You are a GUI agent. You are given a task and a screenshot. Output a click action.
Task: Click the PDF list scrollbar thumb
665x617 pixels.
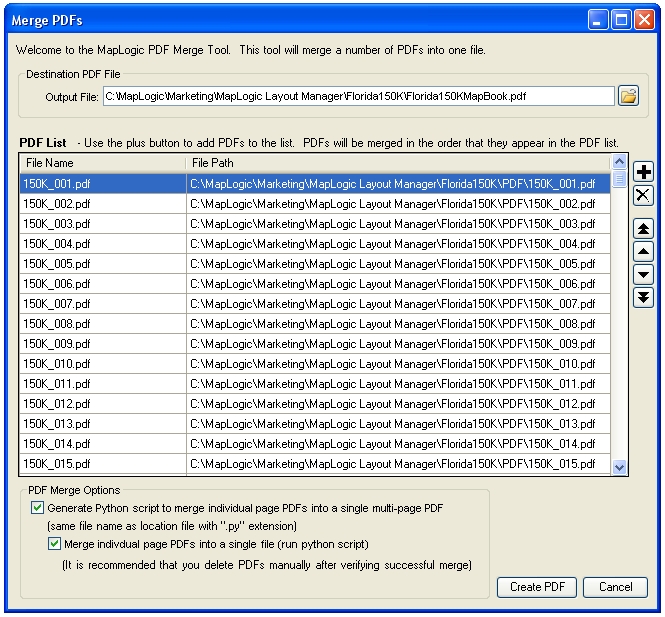(619, 179)
